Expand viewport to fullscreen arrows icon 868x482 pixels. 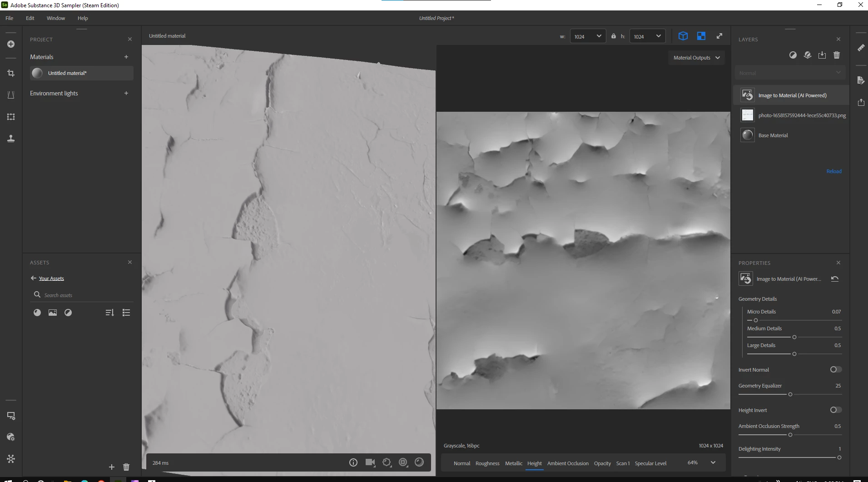point(719,36)
